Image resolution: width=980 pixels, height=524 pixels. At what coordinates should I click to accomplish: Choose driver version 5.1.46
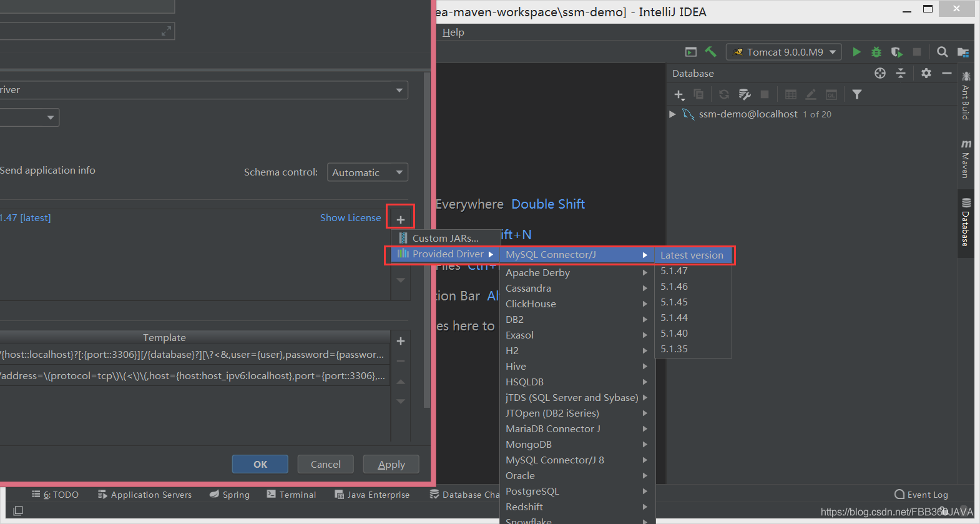[x=693, y=287]
